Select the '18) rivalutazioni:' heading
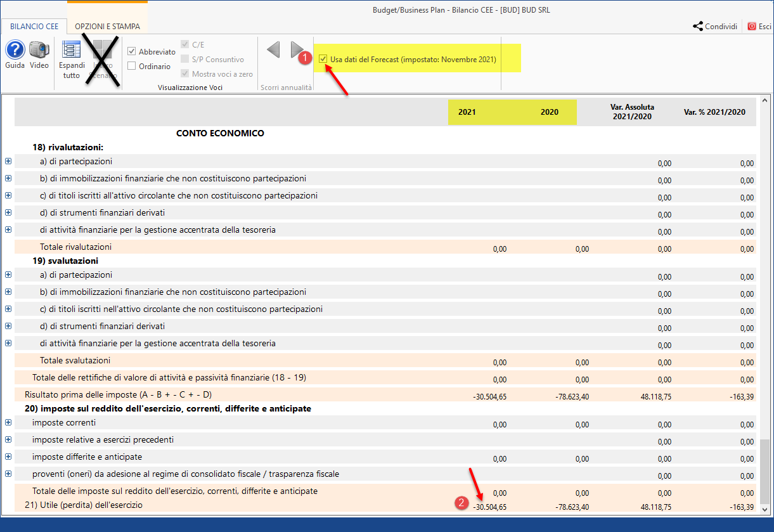Viewport: 774px width, 532px height. coord(68,147)
